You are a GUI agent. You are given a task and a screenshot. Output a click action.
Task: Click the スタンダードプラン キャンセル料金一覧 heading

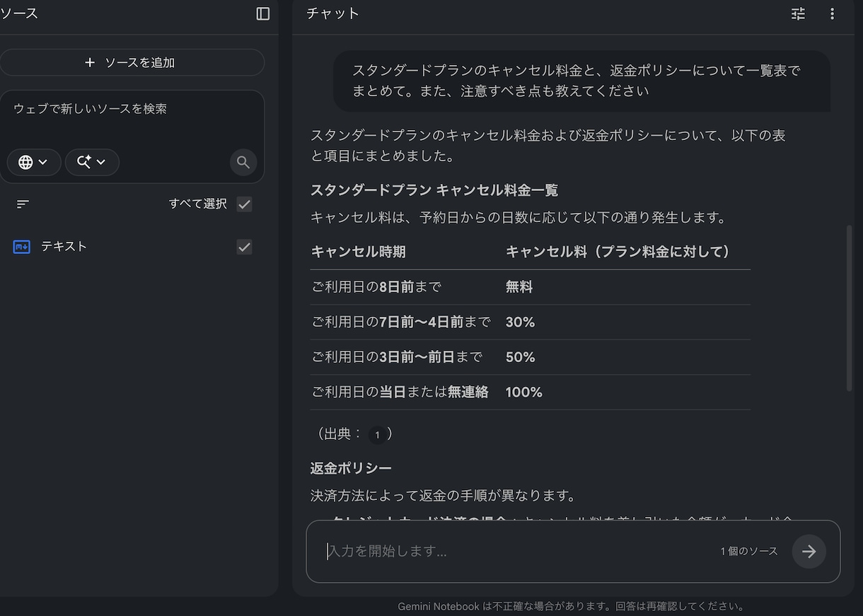click(434, 190)
